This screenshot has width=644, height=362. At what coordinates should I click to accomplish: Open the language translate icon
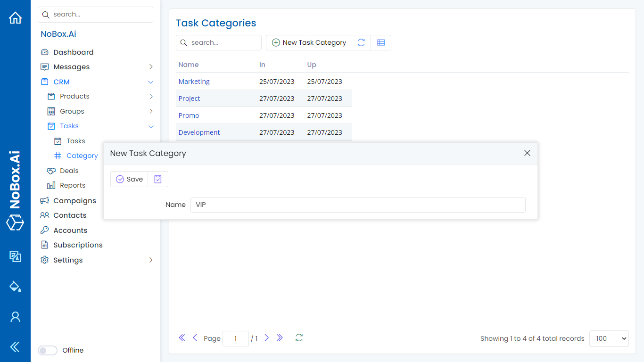click(x=16, y=256)
